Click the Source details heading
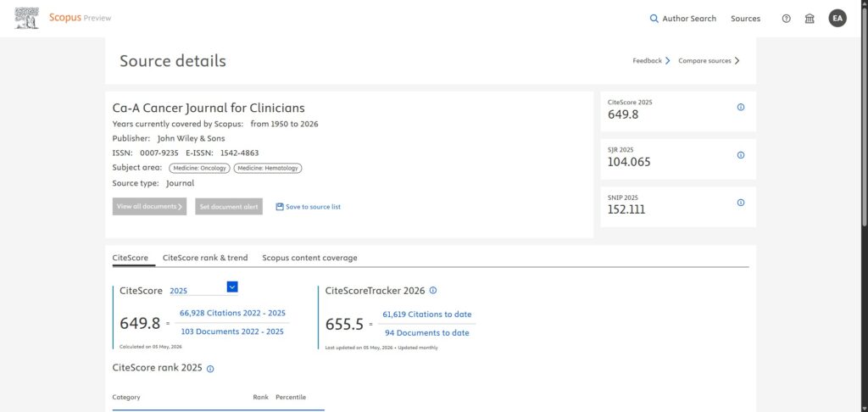 tap(173, 61)
